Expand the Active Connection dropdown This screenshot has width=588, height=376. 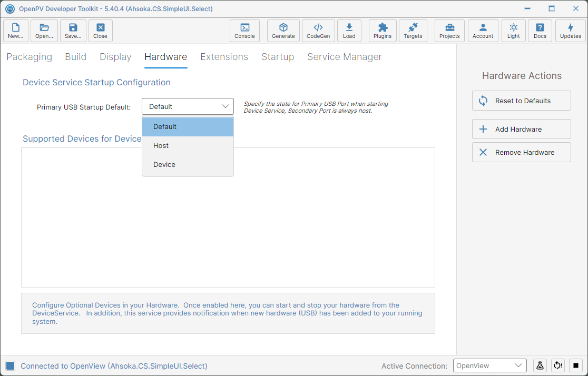[x=490, y=365]
